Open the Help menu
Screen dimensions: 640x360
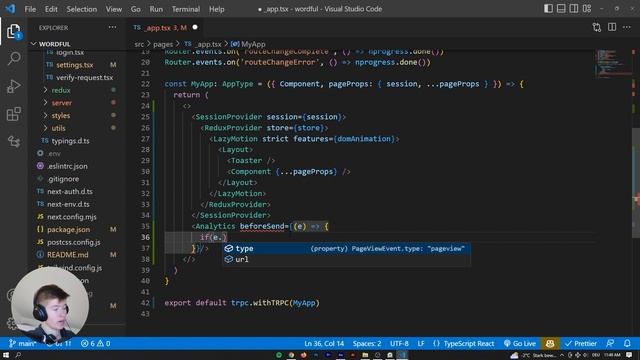(x=216, y=9)
